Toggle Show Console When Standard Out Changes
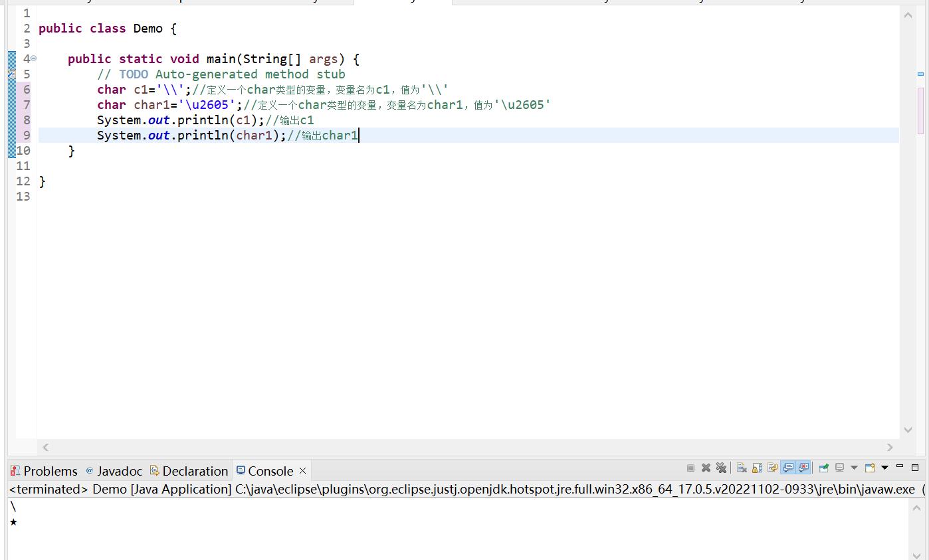 pyautogui.click(x=788, y=468)
